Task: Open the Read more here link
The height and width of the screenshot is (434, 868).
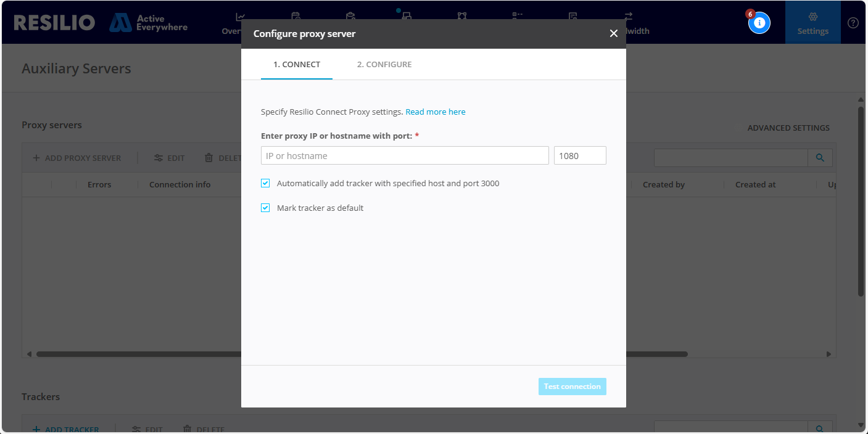Action: (435, 112)
